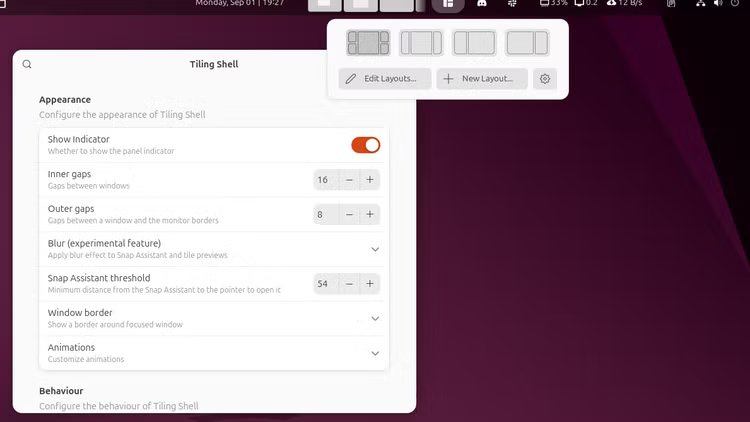Viewport: 750px width, 422px height.
Task: Open the volume speaker icon
Action: coord(718,3)
